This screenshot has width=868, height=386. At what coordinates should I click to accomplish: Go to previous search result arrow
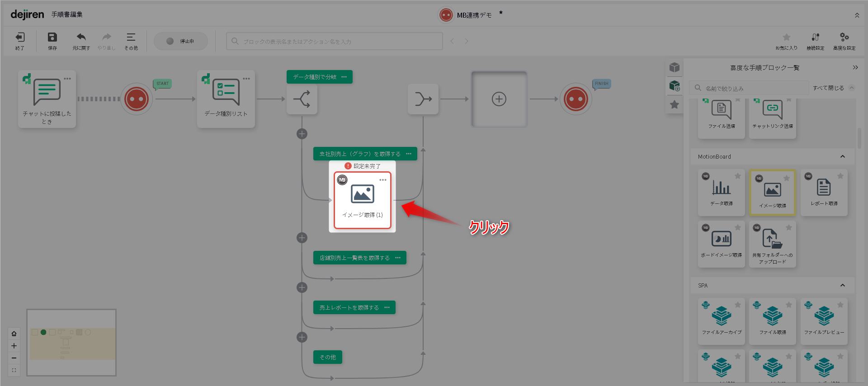[452, 41]
